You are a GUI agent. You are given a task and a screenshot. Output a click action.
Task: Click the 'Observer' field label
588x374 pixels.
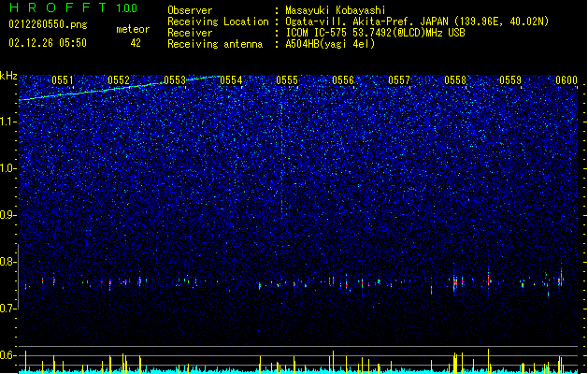tap(190, 10)
